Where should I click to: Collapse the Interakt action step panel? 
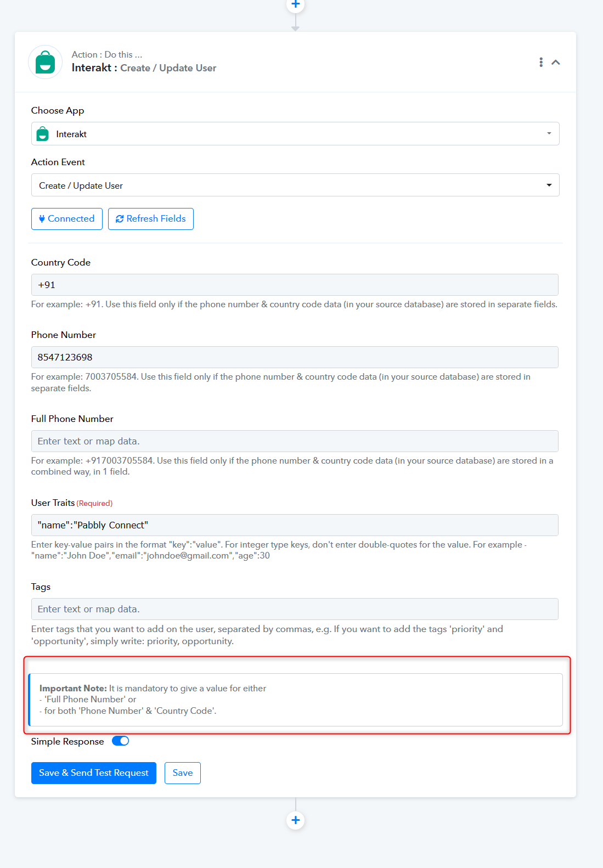pyautogui.click(x=556, y=62)
